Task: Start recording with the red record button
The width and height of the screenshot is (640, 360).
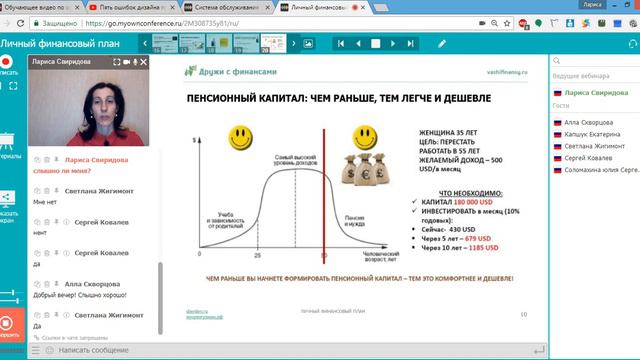Action: click(6, 62)
